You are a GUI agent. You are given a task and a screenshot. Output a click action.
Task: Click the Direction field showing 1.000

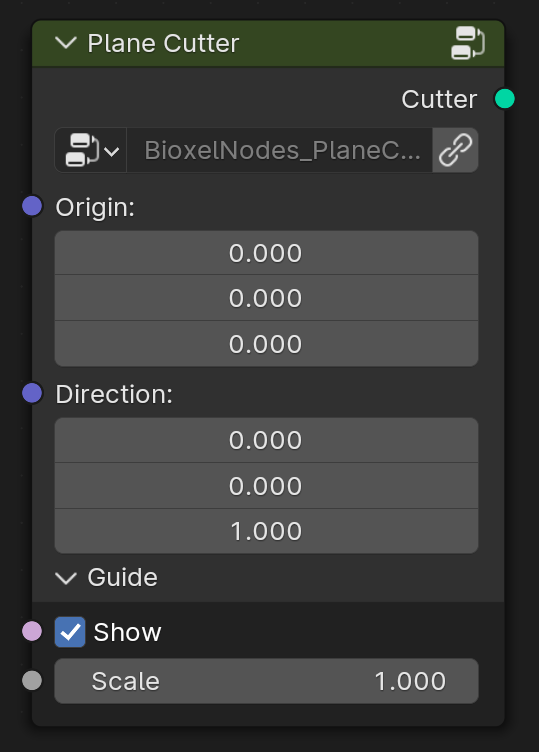266,531
